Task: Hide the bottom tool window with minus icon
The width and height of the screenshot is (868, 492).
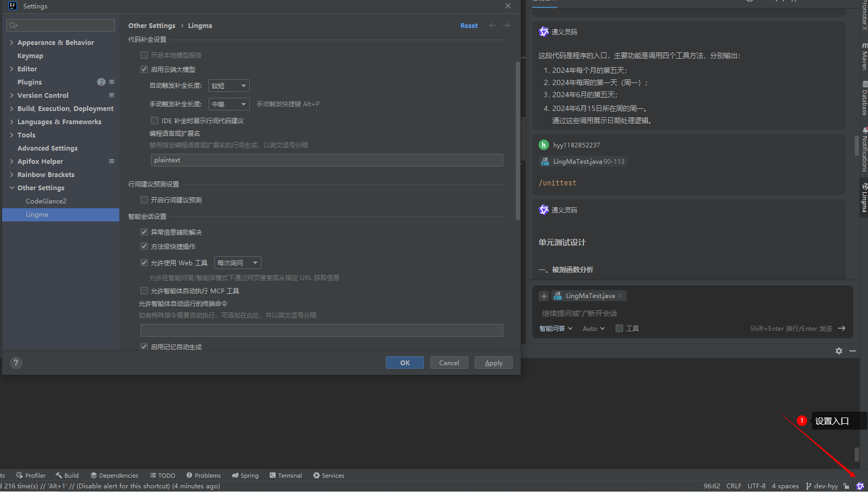Action: 853,351
